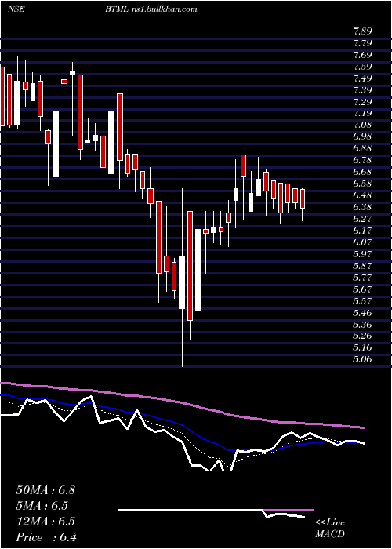Click the 6.98 price axis label
Viewport: 392px width, 549px height.
coord(363,136)
